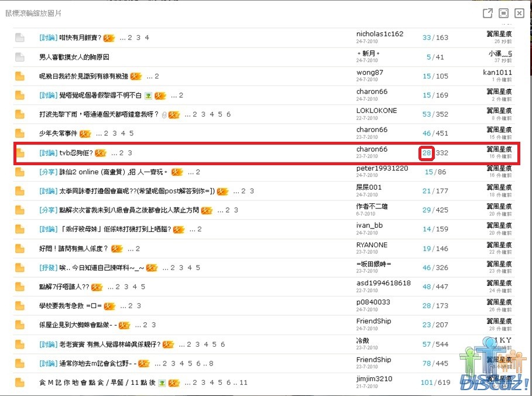Viewport: 532px width, 396px height.
Task: Click the folder icon for 係屋企見到大蜘蛛會點做
Action: 20,325
